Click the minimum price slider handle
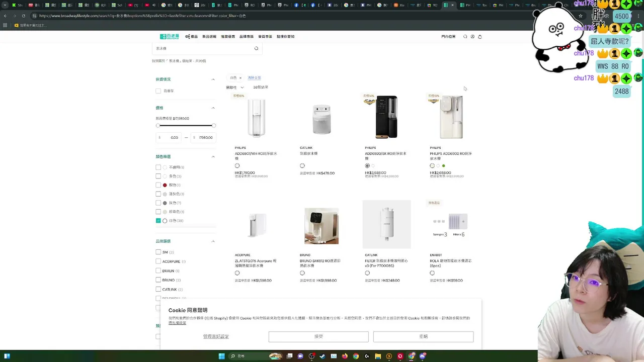The width and height of the screenshot is (644, 362). [157, 126]
